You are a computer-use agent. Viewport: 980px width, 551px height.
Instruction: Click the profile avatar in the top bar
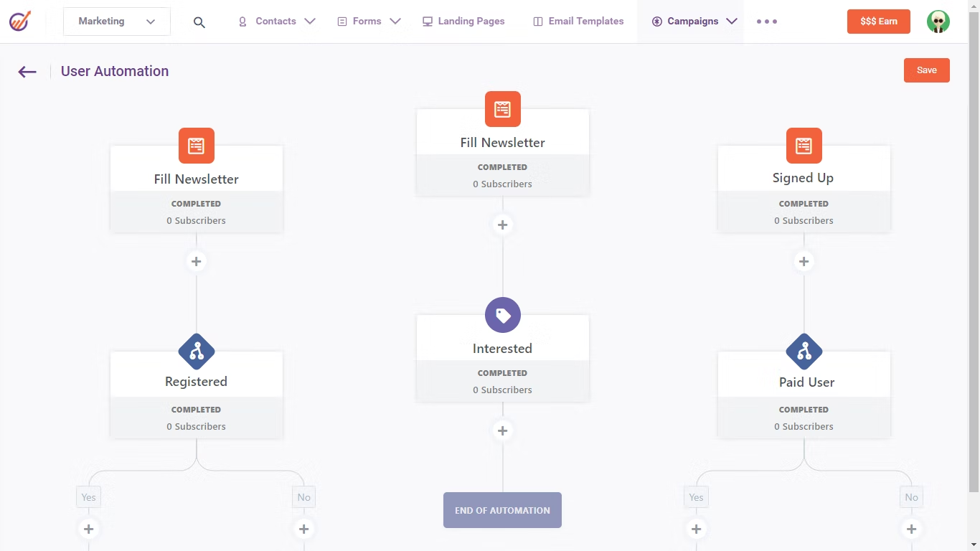938,21
